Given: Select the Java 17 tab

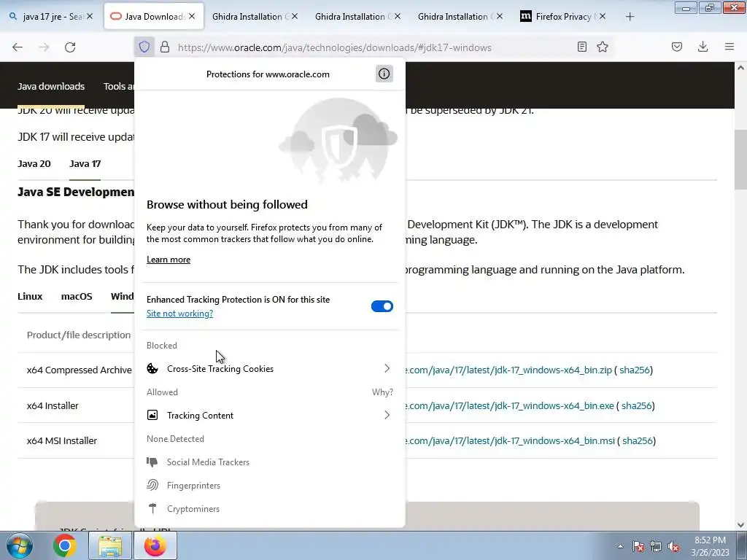Looking at the screenshot, I should point(85,164).
